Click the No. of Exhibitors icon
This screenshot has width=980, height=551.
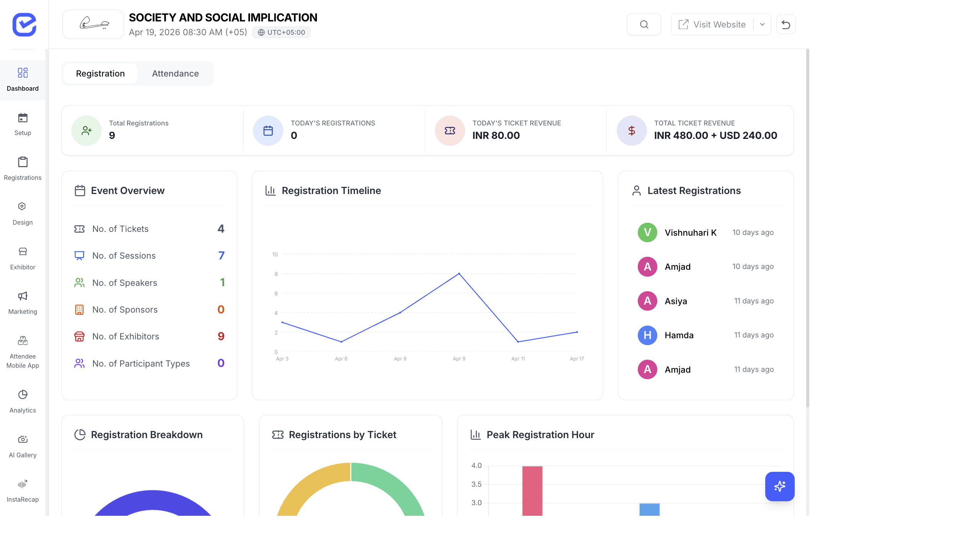click(x=79, y=336)
